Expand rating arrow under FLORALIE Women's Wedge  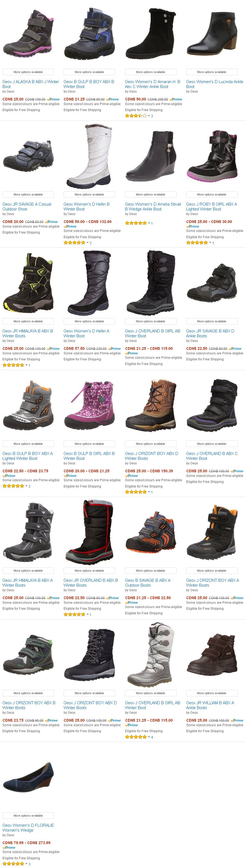click(x=26, y=864)
